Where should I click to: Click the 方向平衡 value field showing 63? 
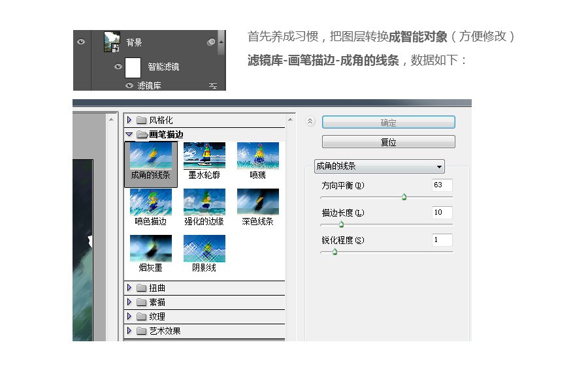442,185
